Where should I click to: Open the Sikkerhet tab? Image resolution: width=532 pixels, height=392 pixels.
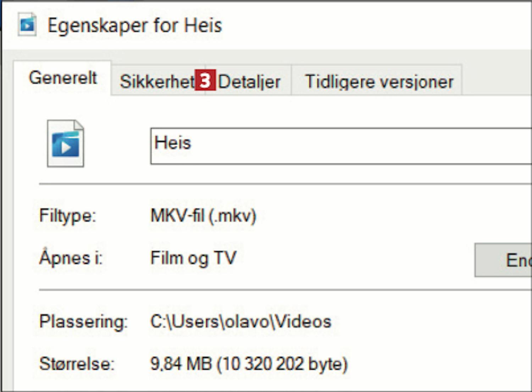[x=156, y=82]
